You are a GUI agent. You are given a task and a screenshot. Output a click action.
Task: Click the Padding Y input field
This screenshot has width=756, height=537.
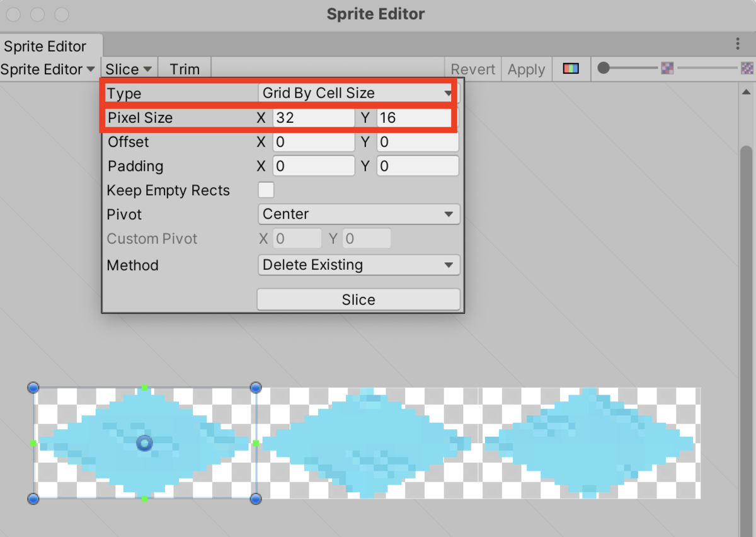418,166
